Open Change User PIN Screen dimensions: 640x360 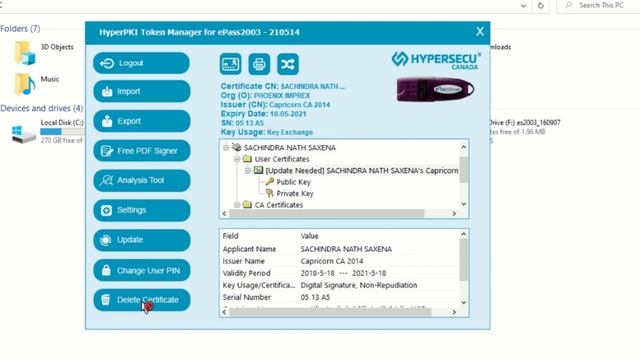[141, 271]
